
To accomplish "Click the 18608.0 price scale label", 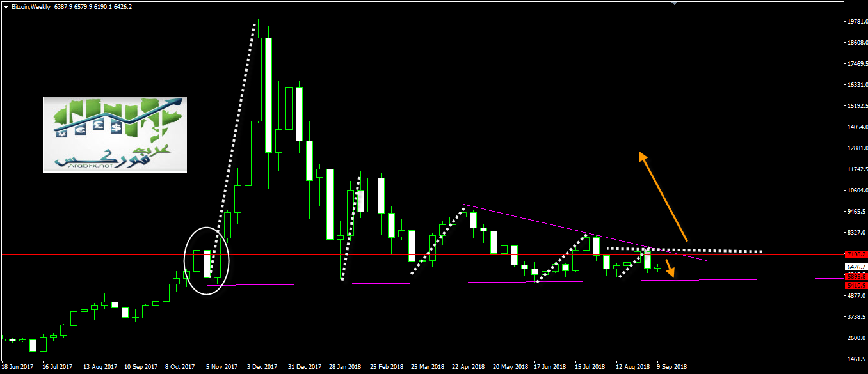I will (856, 43).
